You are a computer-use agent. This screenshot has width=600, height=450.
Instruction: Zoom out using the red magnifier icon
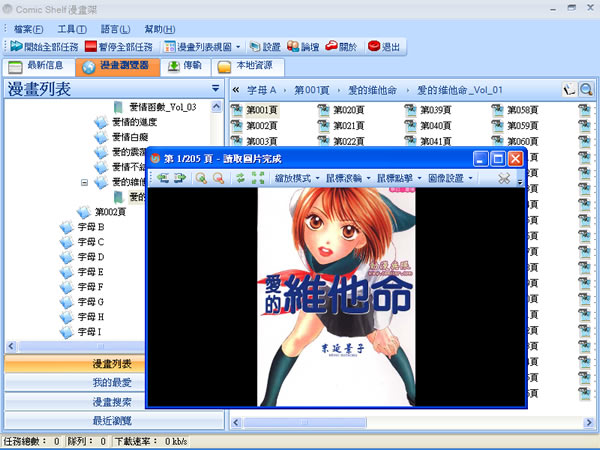[x=218, y=177]
